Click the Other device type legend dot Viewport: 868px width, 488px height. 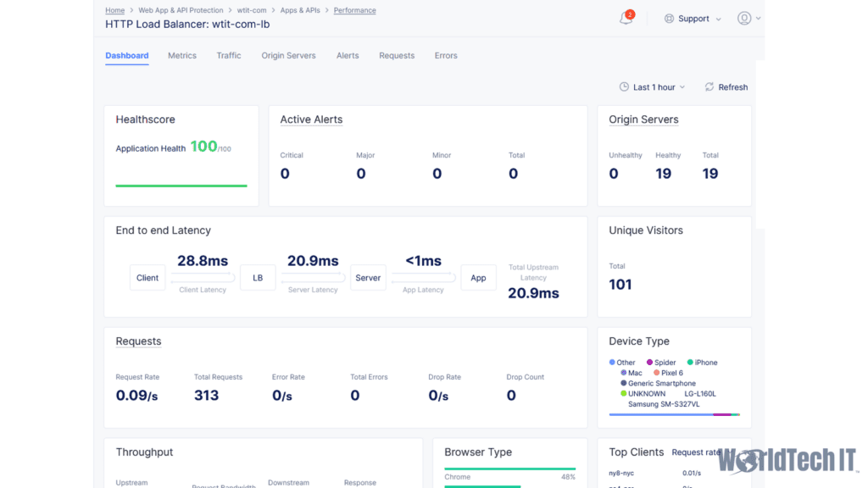tap(612, 363)
